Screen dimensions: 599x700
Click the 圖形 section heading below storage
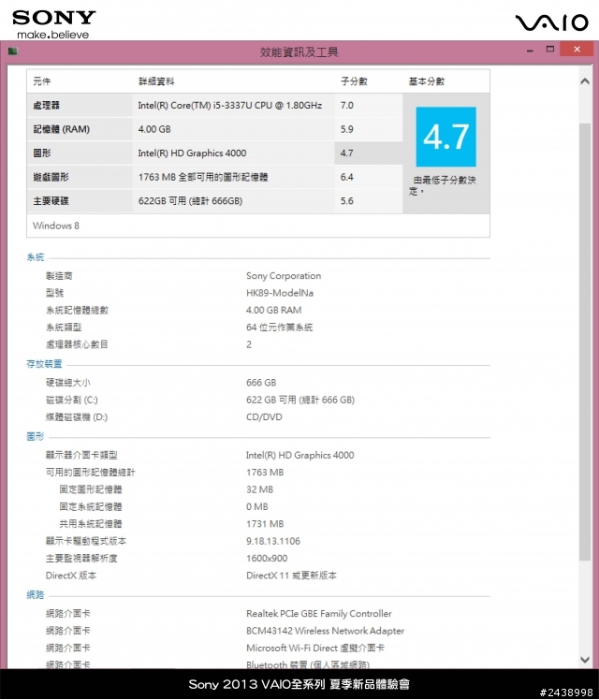click(x=36, y=436)
